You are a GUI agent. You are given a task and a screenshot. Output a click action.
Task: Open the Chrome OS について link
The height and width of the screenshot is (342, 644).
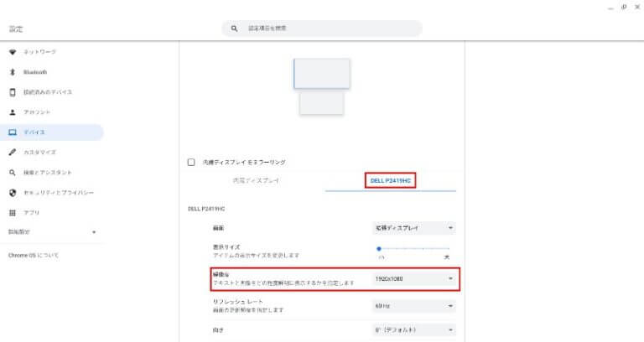[34, 255]
